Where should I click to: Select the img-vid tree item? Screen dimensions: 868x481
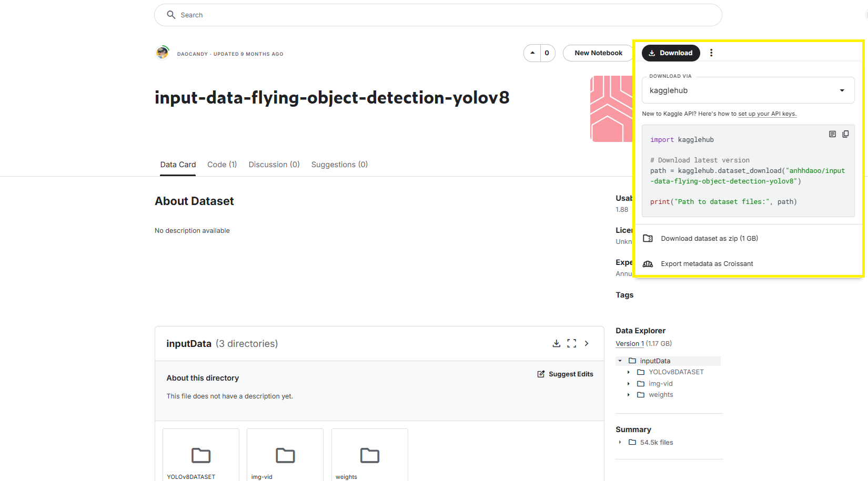tap(661, 384)
